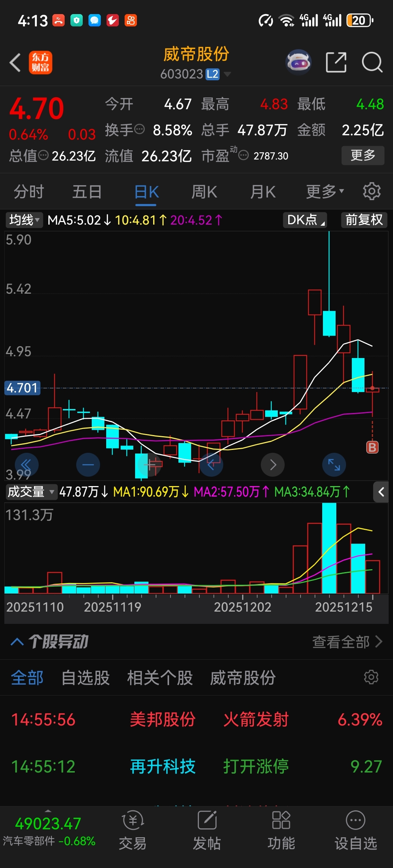Open the DK点 dropdown

(305, 220)
